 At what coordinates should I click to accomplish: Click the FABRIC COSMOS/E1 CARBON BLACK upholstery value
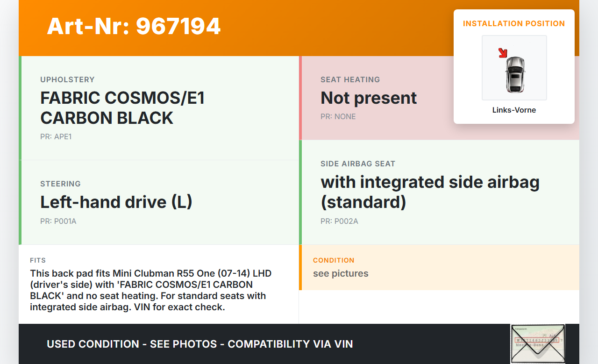[x=122, y=108]
